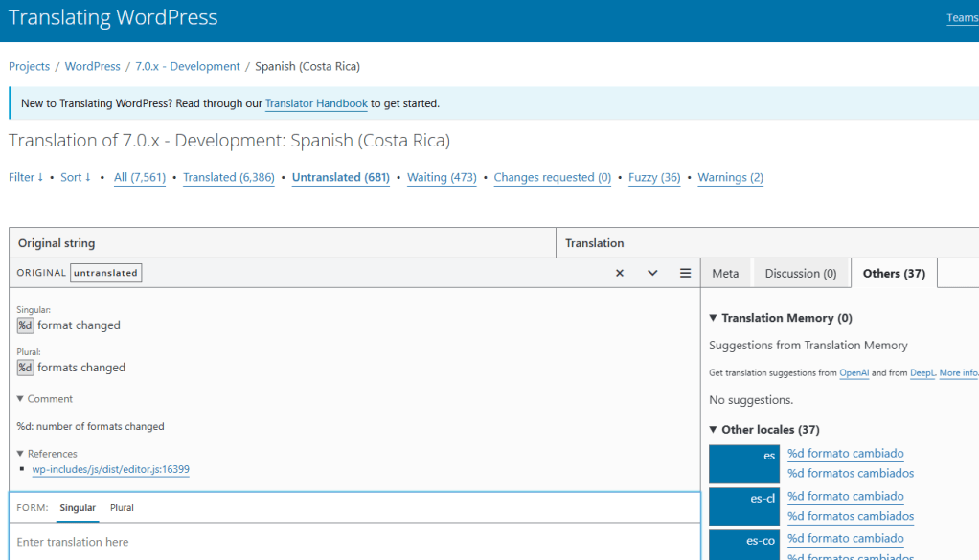Select the Singular form tab
This screenshot has width=979, height=560.
pos(78,508)
